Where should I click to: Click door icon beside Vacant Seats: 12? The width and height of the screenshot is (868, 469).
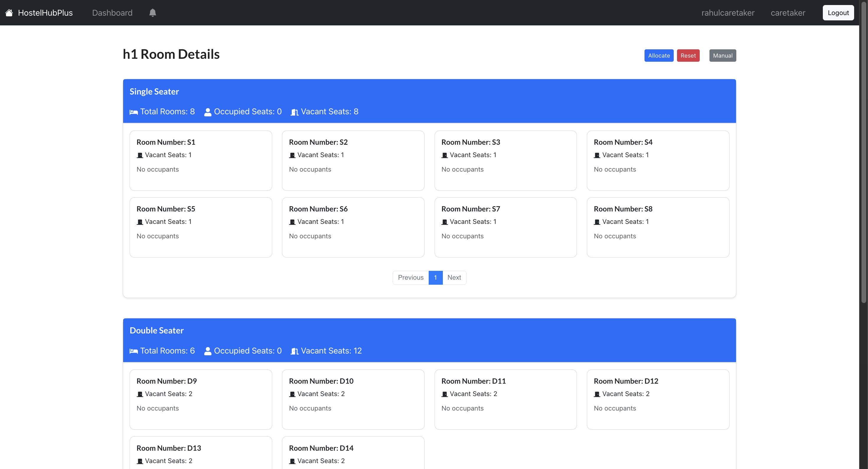[295, 351]
